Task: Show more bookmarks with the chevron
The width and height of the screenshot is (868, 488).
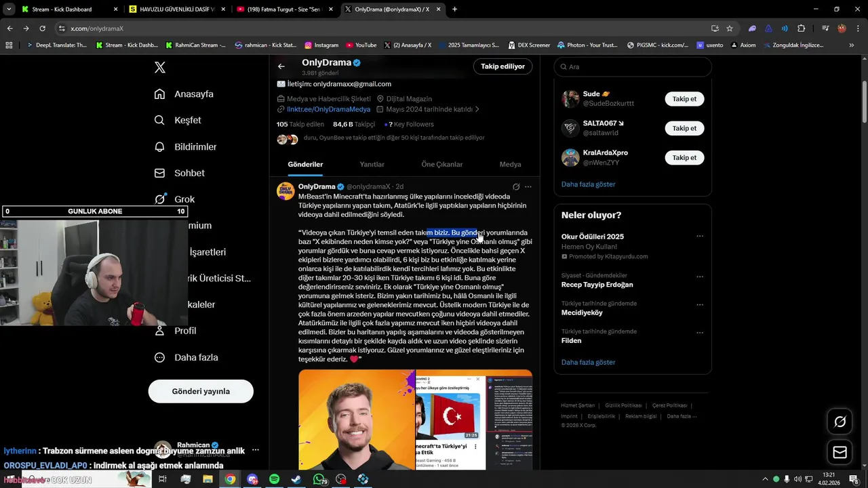Action: 852,45
